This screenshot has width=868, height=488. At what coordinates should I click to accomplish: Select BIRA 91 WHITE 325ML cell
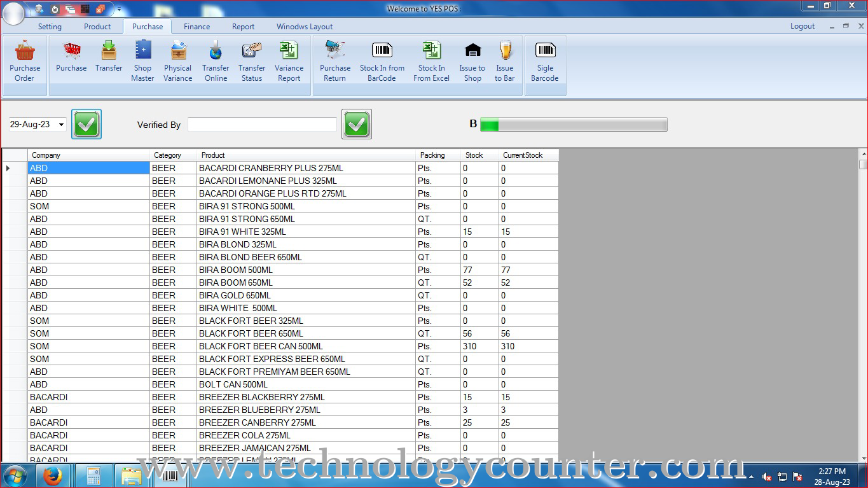(307, 232)
